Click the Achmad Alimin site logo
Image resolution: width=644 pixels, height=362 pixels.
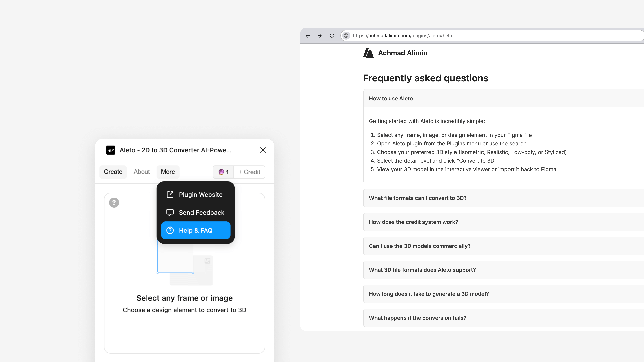point(368,53)
